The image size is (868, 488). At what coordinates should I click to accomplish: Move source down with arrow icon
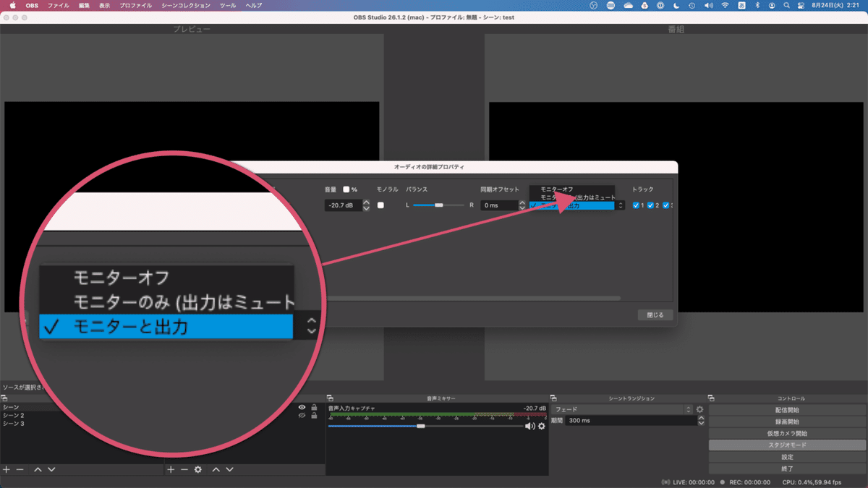[229, 469]
